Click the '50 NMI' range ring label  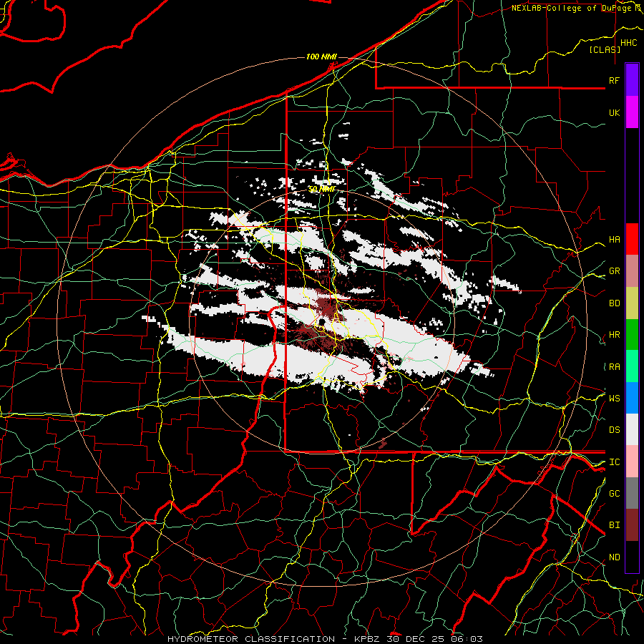321,189
